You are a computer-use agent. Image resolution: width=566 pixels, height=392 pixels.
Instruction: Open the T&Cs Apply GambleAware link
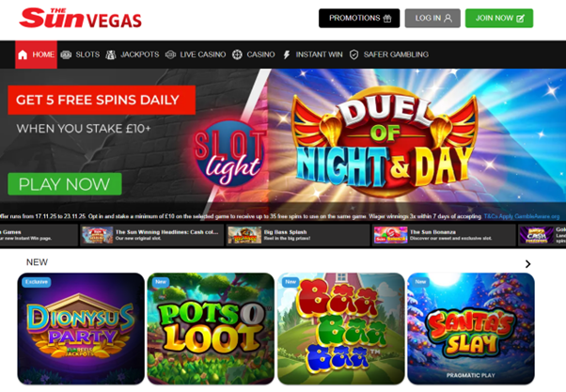522,216
